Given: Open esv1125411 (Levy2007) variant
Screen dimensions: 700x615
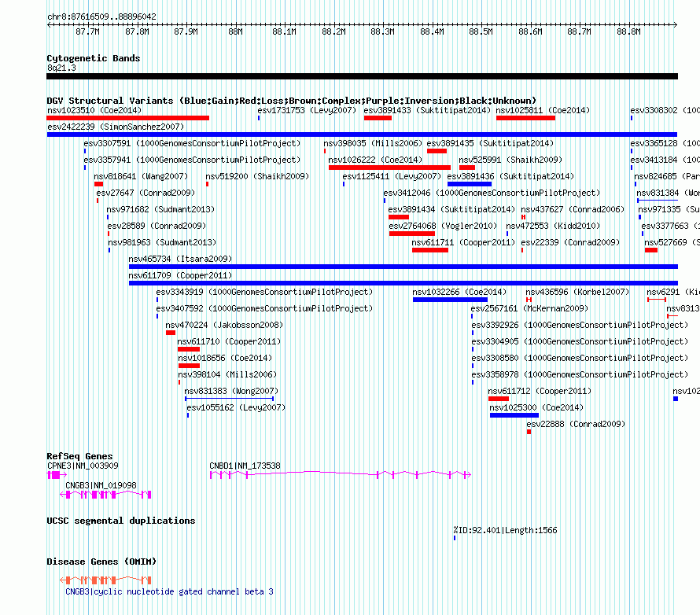Looking at the screenshot, I should click(x=392, y=176).
